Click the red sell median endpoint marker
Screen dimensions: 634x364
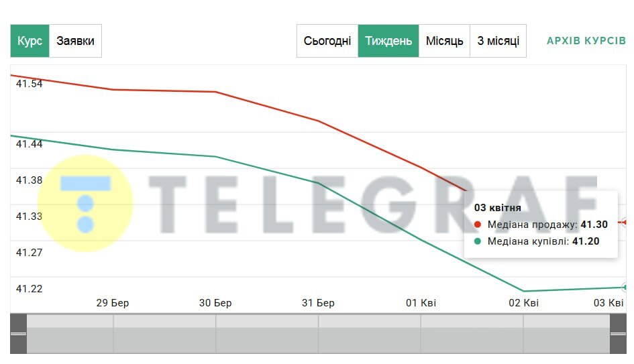[625, 222]
